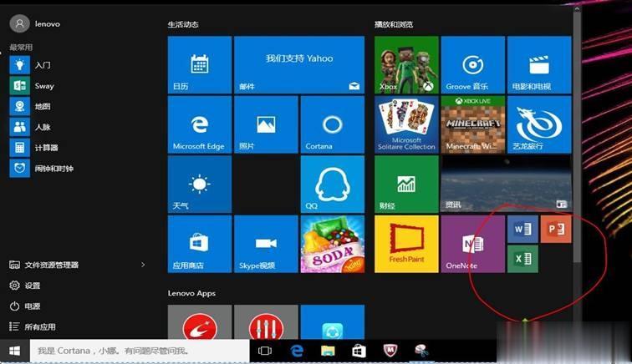632x364 pixels.
Task: Open the red sliders Lenovo Apps tile
Action: (266, 322)
